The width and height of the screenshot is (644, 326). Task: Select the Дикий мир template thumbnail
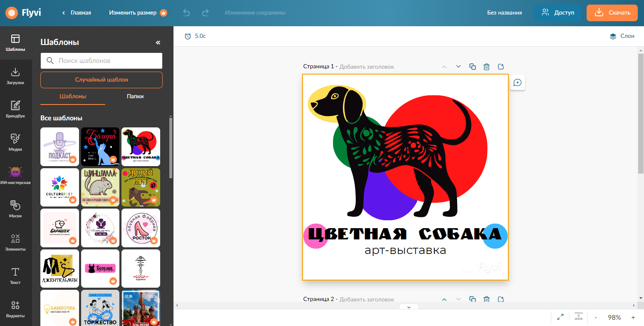tap(141, 187)
